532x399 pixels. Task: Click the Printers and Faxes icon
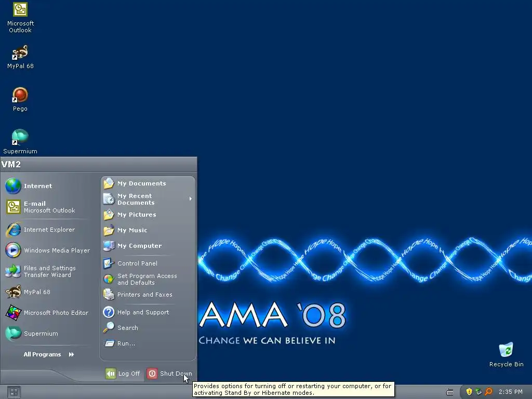109,295
